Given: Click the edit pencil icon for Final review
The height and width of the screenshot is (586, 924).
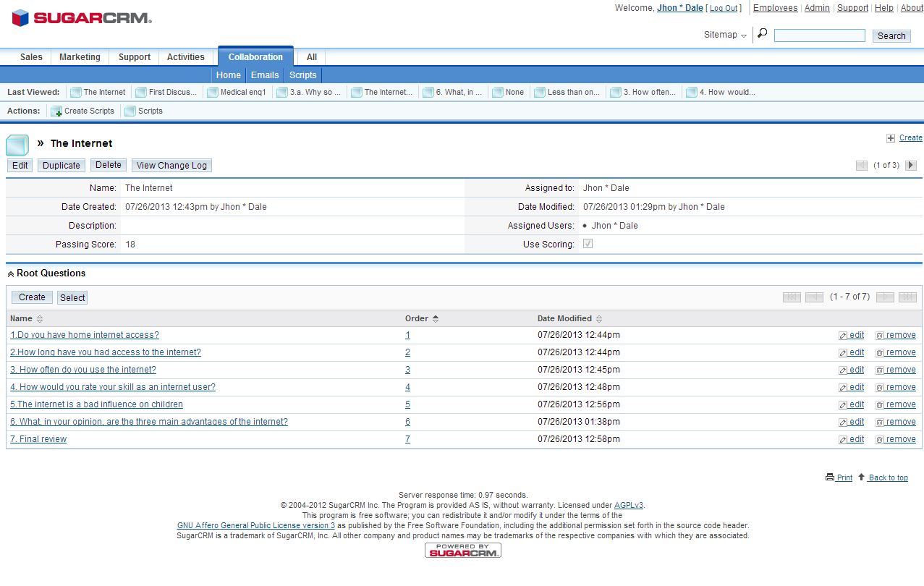Looking at the screenshot, I should [843, 440].
